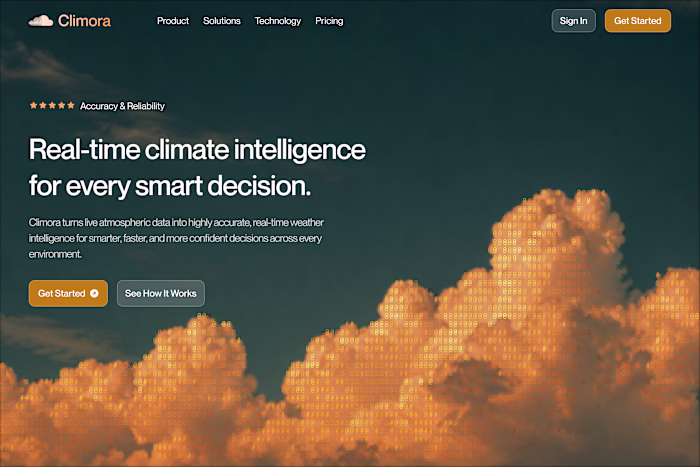
Task: Click the Sign In button
Action: point(573,21)
